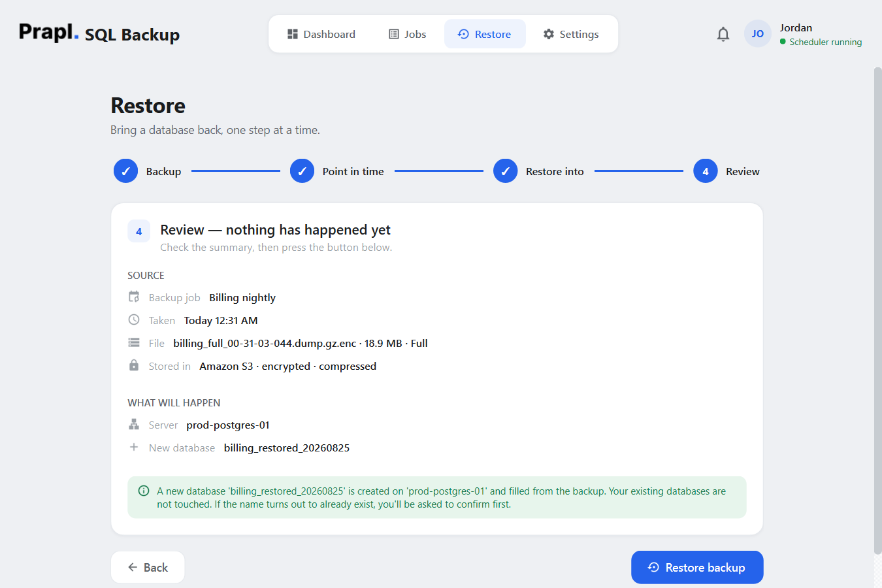Click the Restore into step label

pyautogui.click(x=555, y=171)
